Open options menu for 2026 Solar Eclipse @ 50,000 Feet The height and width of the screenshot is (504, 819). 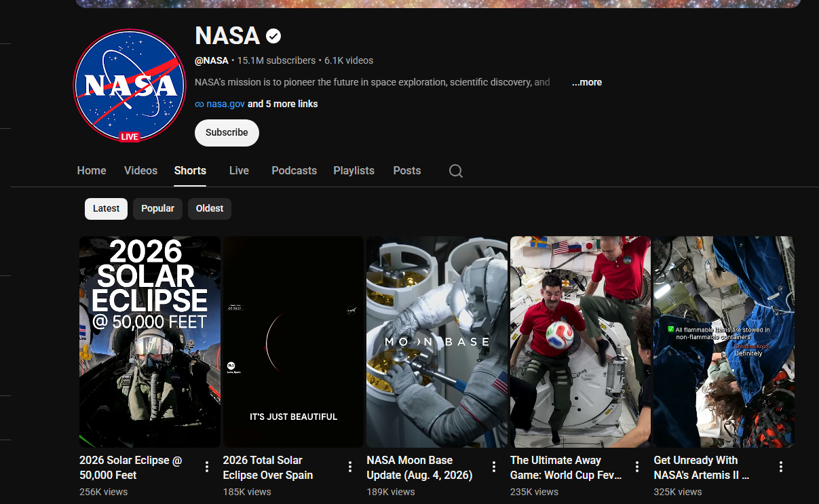tap(207, 467)
